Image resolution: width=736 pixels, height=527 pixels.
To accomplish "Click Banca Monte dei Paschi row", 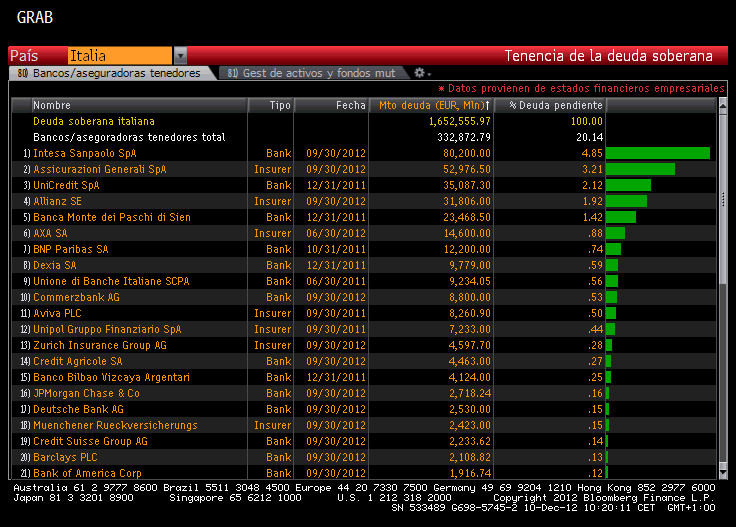I will (111, 217).
